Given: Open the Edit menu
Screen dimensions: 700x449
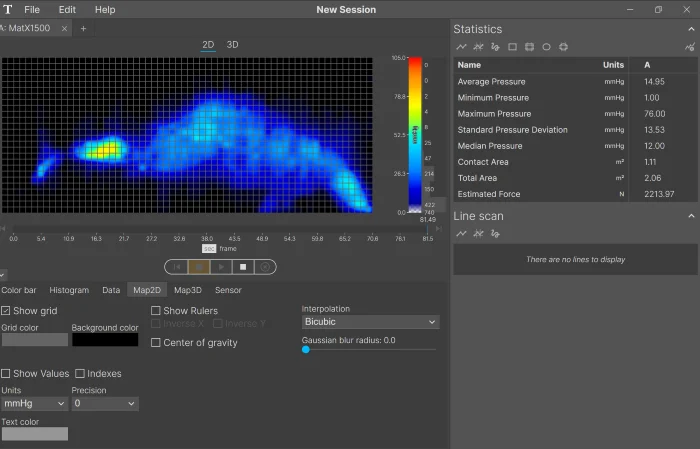Looking at the screenshot, I should (67, 9).
